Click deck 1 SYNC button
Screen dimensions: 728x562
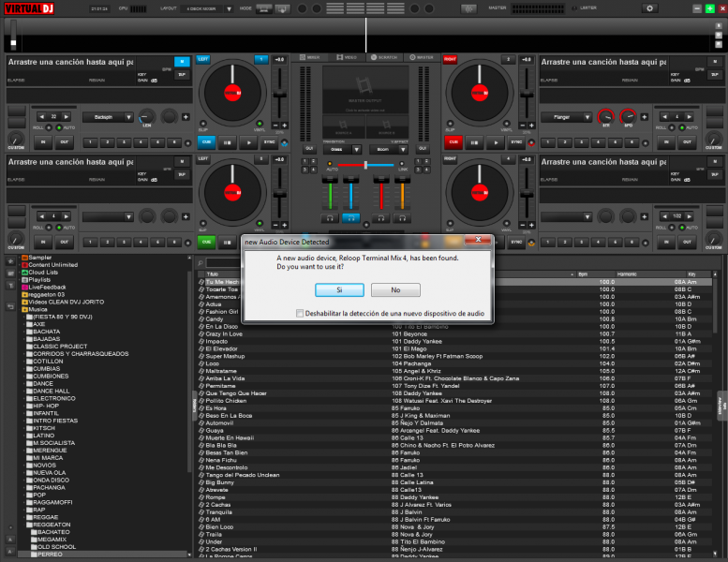pos(269,142)
